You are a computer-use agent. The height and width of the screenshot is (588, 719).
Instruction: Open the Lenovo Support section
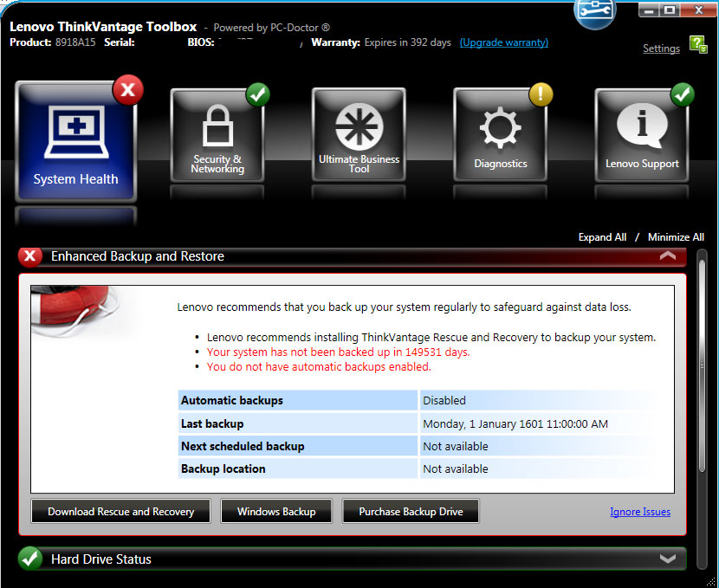[x=642, y=135]
